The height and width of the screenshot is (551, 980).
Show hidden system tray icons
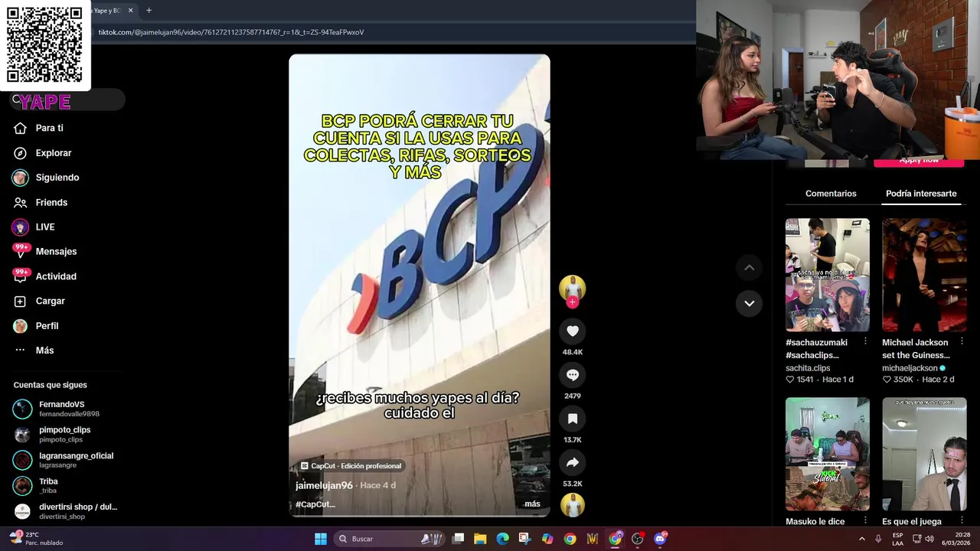click(x=861, y=539)
